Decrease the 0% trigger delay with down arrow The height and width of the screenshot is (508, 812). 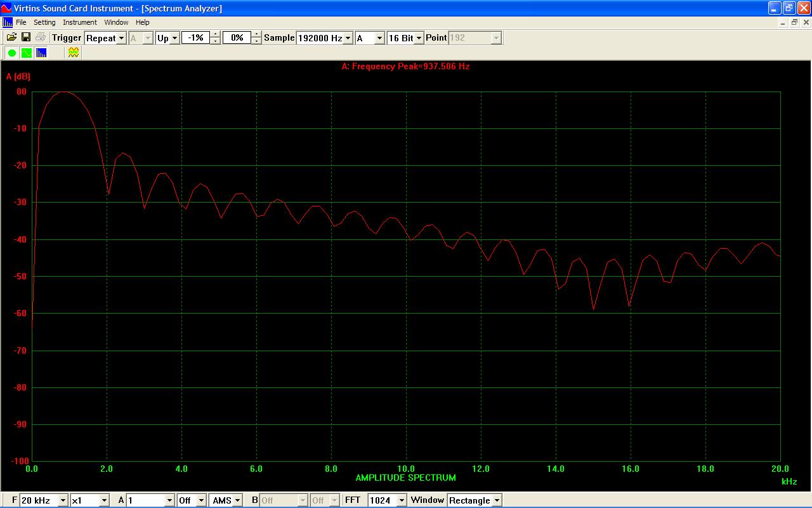click(x=256, y=41)
